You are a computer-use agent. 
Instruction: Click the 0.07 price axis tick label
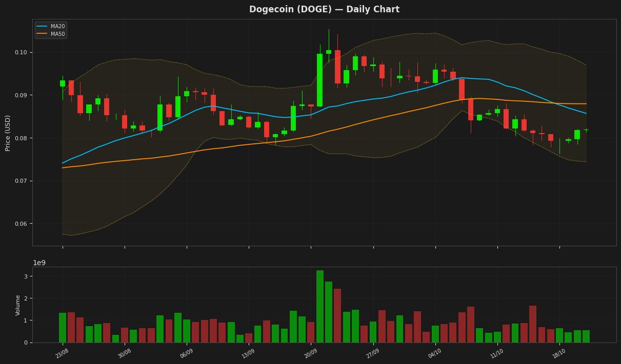coord(22,181)
